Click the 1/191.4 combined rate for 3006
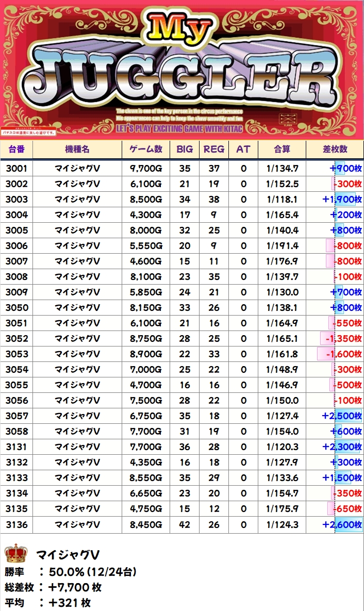This screenshot has height=611, width=364. tap(282, 246)
